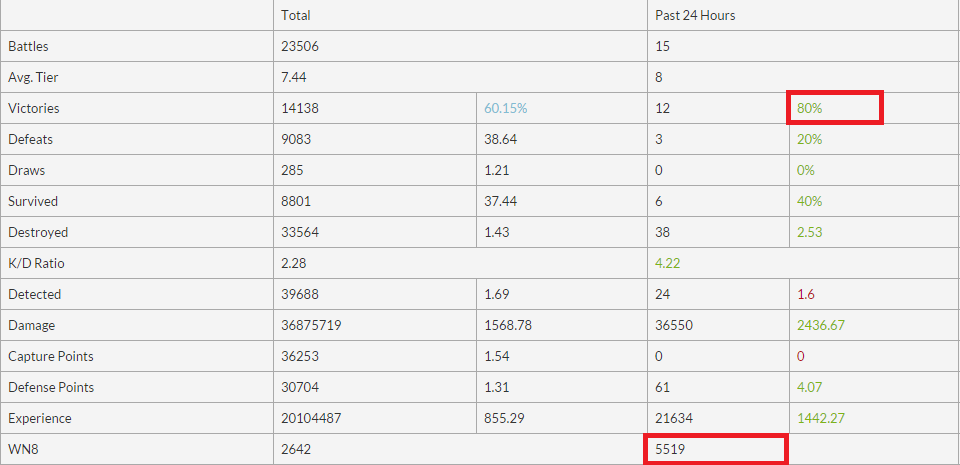Select the total WN8 value 2642
The width and height of the screenshot is (960, 465).
click(297, 450)
